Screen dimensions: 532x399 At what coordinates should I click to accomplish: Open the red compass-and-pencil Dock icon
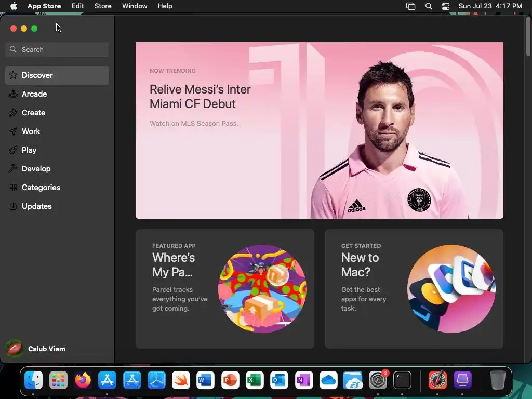pyautogui.click(x=437, y=380)
